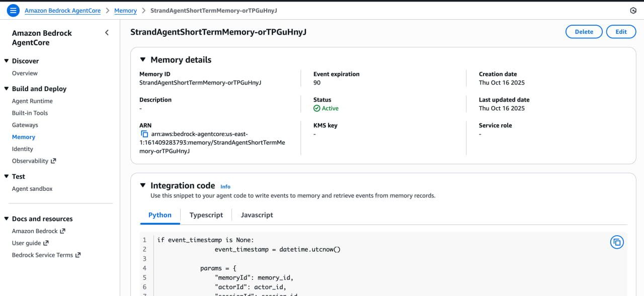Switch to the Javascript code tab
Screen dimensions: 644x296
(257, 215)
